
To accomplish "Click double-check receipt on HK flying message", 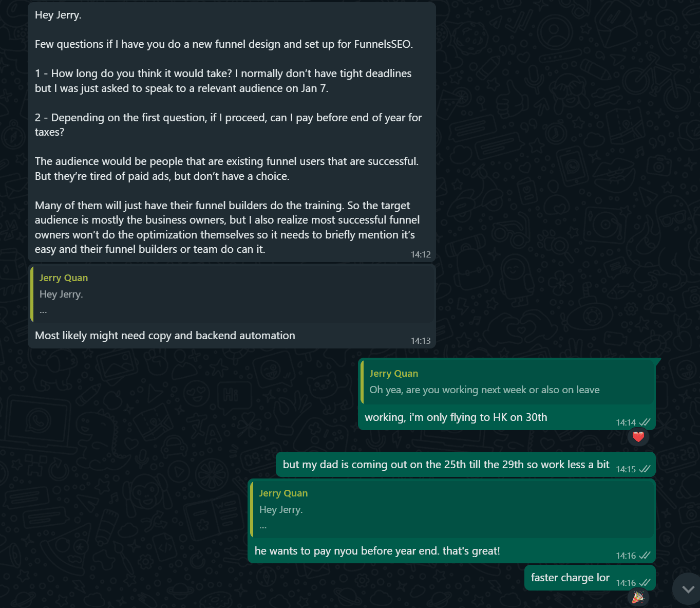I will (645, 422).
